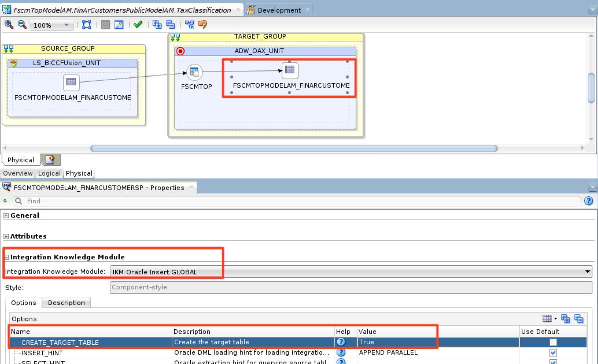Open help for CREATE_TARGET_TABLE option
Viewport: 598px width, 364px height.
click(341, 342)
